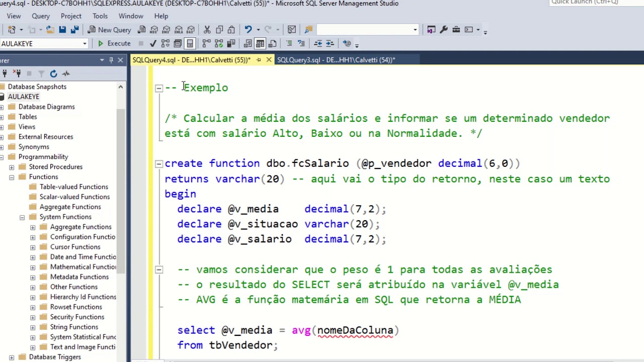Uncomment the selected lines
The height and width of the screenshot is (362, 644).
pyautogui.click(x=301, y=43)
